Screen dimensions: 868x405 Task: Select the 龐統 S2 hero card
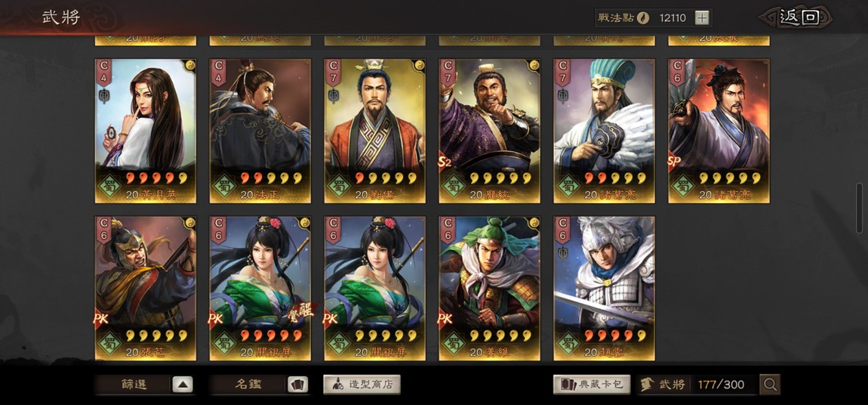click(x=489, y=131)
